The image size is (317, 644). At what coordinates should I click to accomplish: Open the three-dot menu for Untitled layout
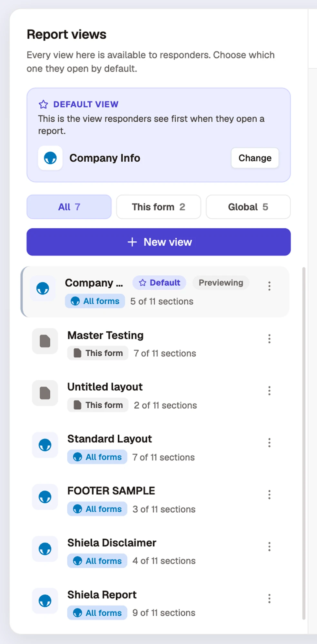pos(269,391)
